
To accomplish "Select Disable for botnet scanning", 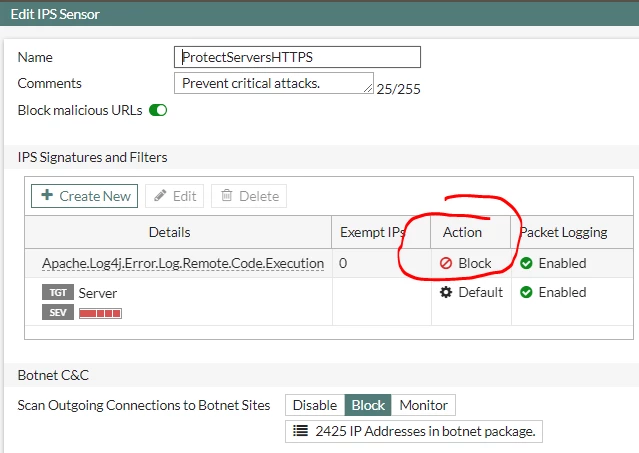I will click(x=315, y=405).
